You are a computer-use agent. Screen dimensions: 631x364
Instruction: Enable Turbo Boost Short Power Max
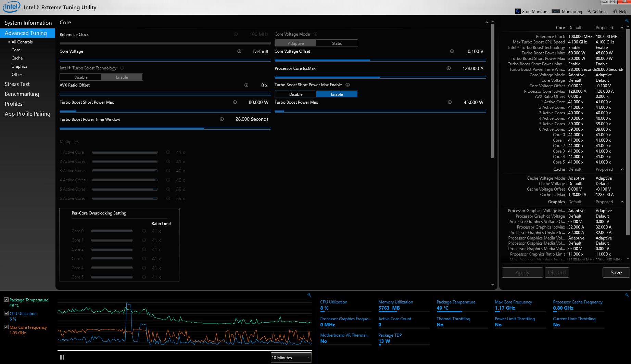click(337, 94)
